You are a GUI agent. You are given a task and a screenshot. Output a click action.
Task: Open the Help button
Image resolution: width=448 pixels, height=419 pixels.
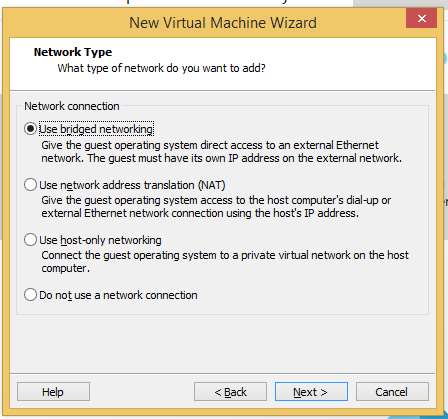[x=53, y=392]
